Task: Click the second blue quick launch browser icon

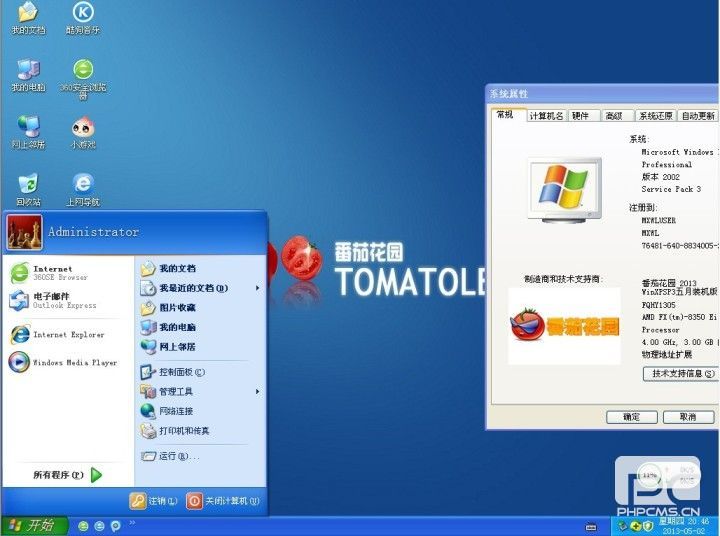Action: [x=99, y=526]
